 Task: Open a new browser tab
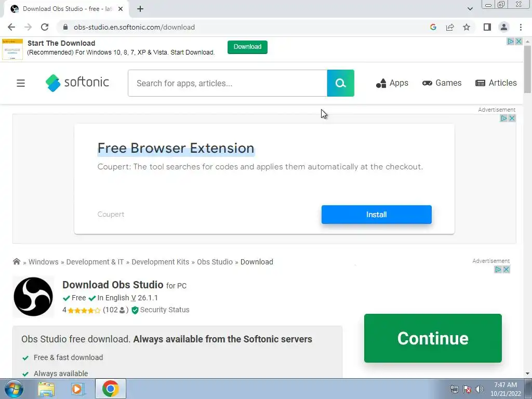(x=140, y=9)
